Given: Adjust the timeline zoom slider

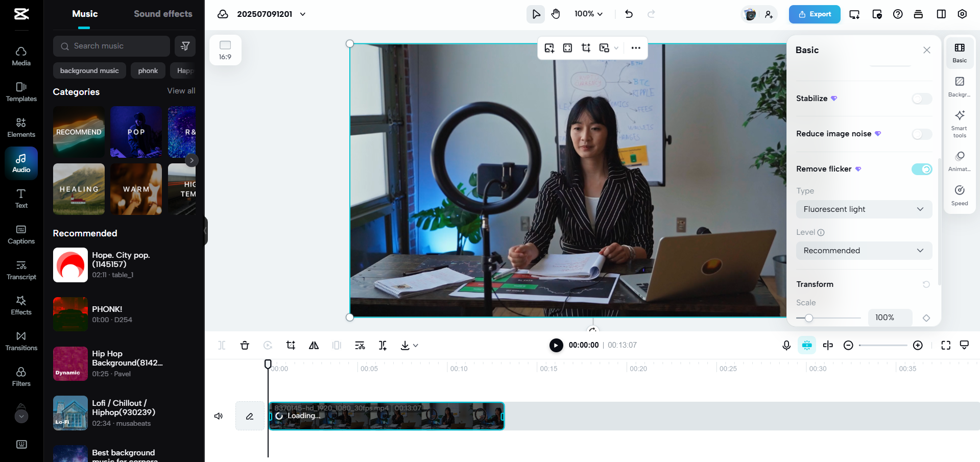Looking at the screenshot, I should click(883, 346).
